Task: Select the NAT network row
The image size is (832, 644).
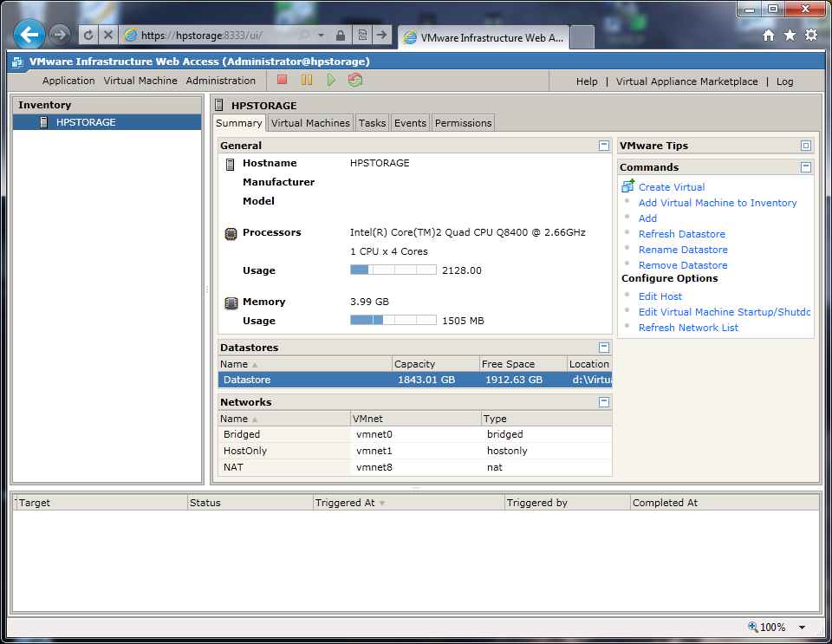Action: pos(415,467)
